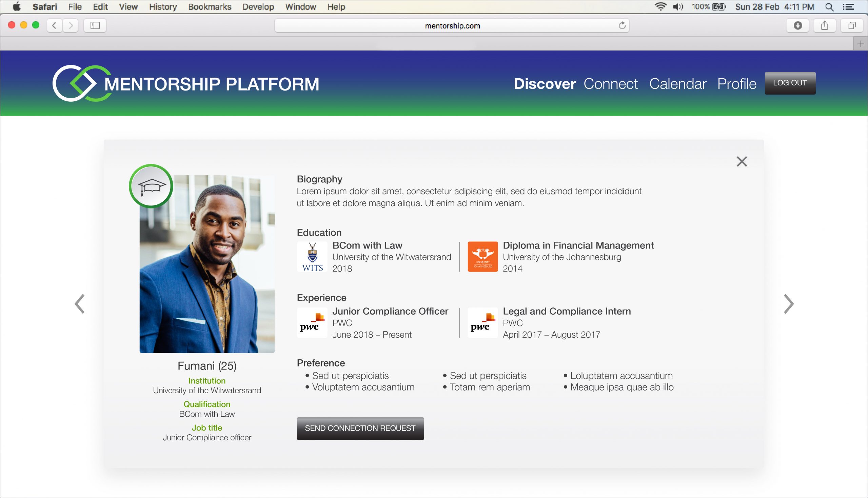This screenshot has height=498, width=868.
Task: Click the MENTORSHIP PLATFORM title text
Action: click(211, 84)
